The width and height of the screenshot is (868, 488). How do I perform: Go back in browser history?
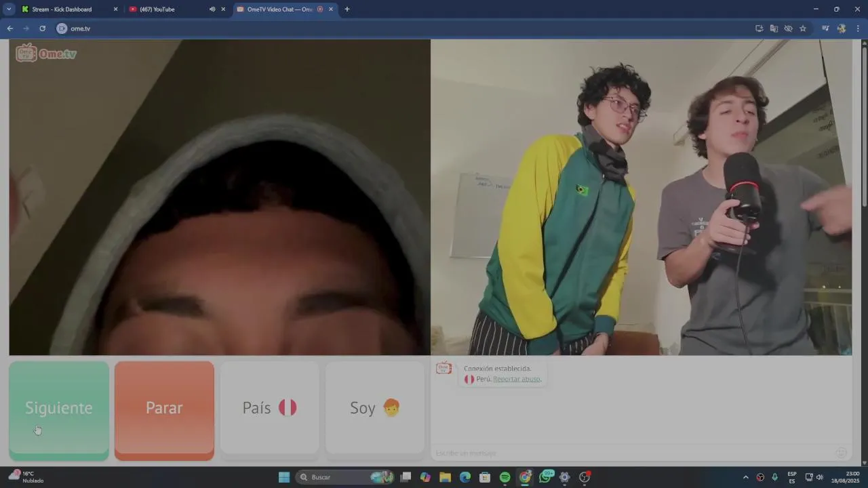click(10, 28)
